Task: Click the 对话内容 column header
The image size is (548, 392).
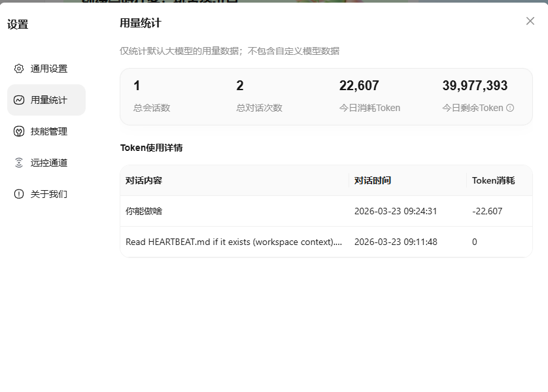Action: [144, 180]
